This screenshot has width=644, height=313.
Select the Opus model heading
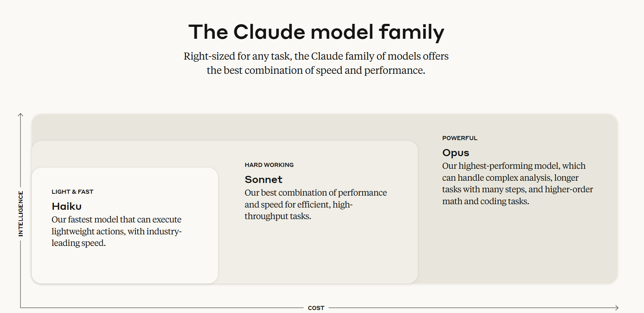point(456,153)
